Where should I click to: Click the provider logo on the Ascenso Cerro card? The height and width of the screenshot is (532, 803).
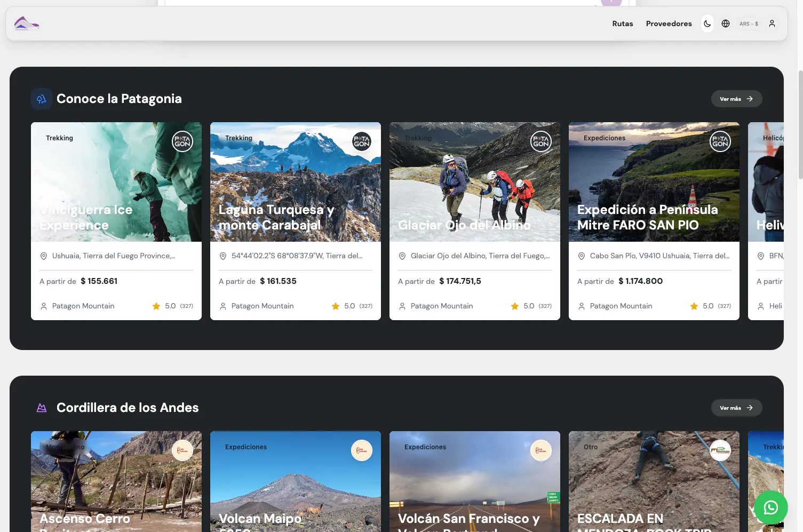click(182, 450)
